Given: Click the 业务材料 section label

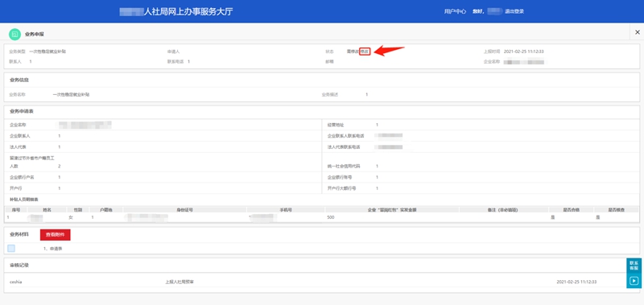Looking at the screenshot, I should pos(19,234).
